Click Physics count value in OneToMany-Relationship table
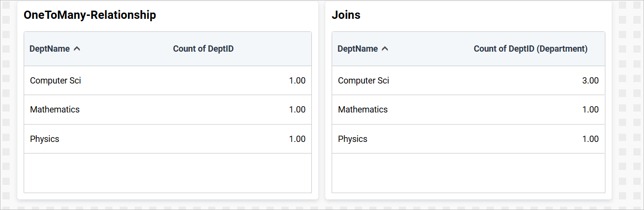This screenshot has height=210, width=644. click(x=297, y=139)
